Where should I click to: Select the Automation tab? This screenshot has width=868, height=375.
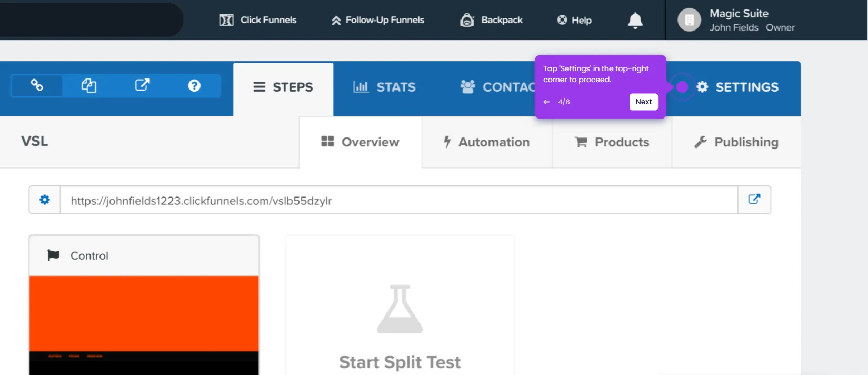point(487,142)
